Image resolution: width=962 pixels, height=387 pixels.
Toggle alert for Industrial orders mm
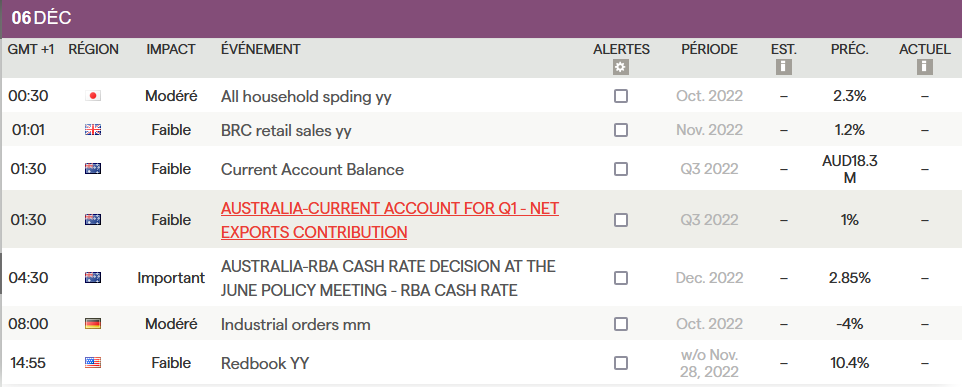621,324
